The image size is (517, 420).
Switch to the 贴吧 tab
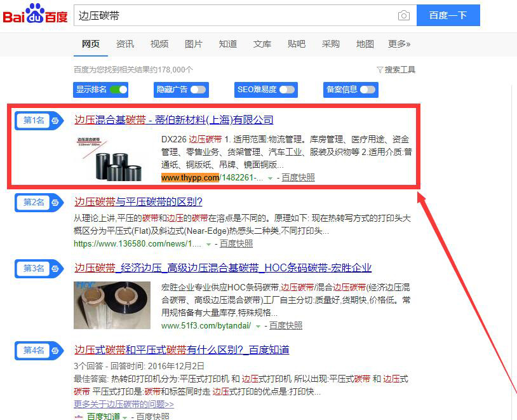(297, 44)
